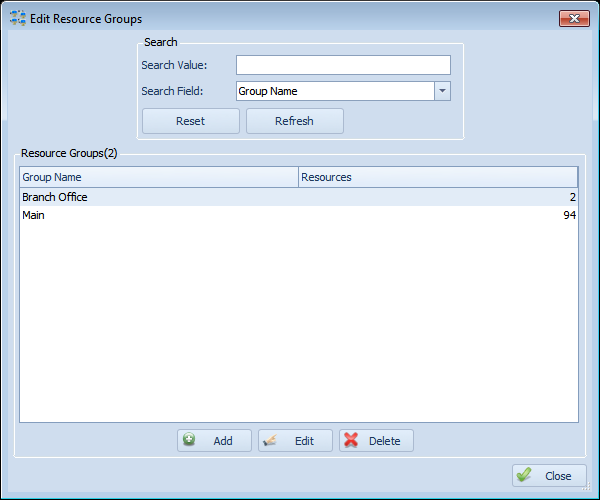
Task: Click the pencil Edit icon
Action: 270,440
